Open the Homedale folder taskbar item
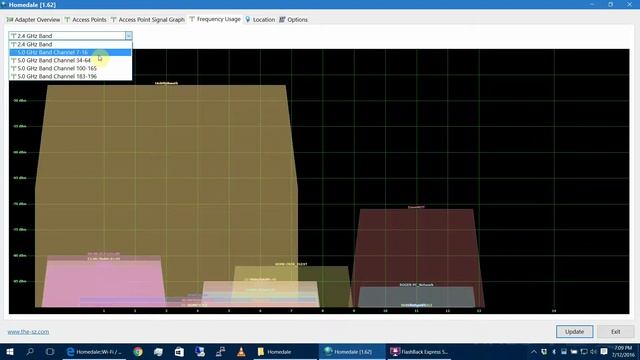 tap(284, 351)
